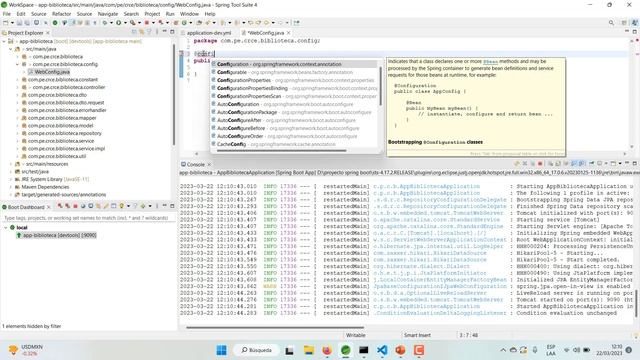The image size is (640, 360).
Task: Choose the ConfigurationProperties suggestion
Action: (294, 80)
